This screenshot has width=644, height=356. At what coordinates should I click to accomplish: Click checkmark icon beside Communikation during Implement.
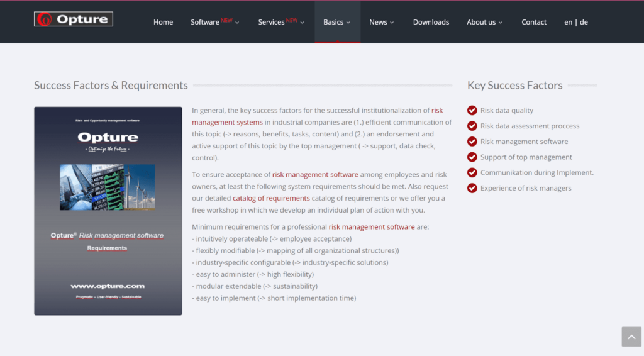pyautogui.click(x=472, y=173)
